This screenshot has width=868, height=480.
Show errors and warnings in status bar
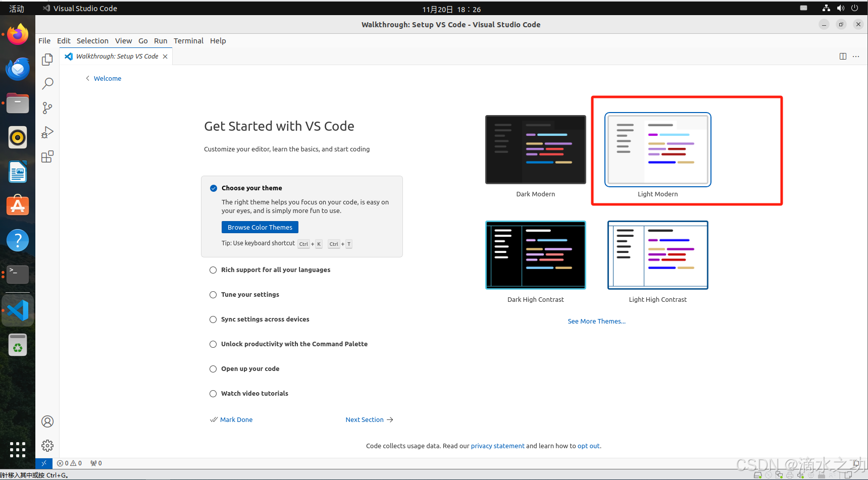(x=69, y=463)
